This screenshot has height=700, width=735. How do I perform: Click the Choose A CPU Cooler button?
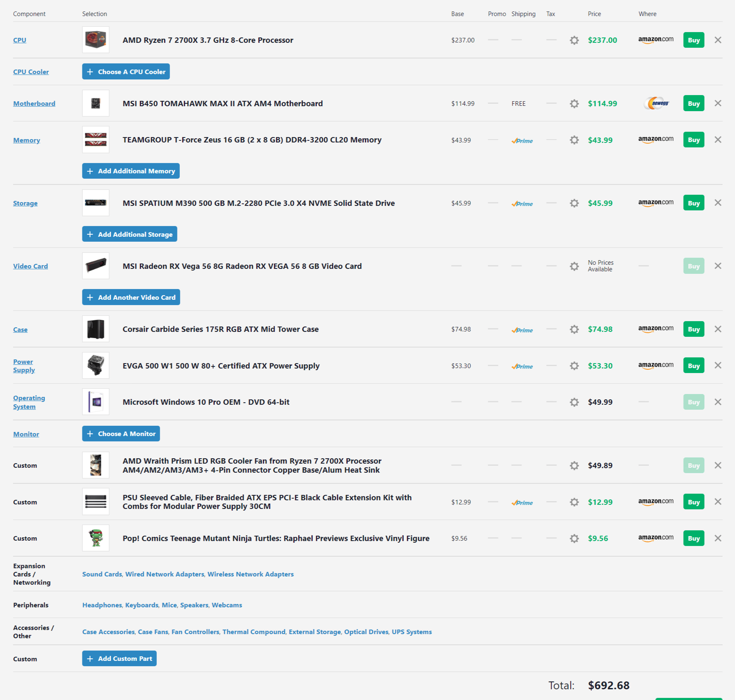[126, 72]
